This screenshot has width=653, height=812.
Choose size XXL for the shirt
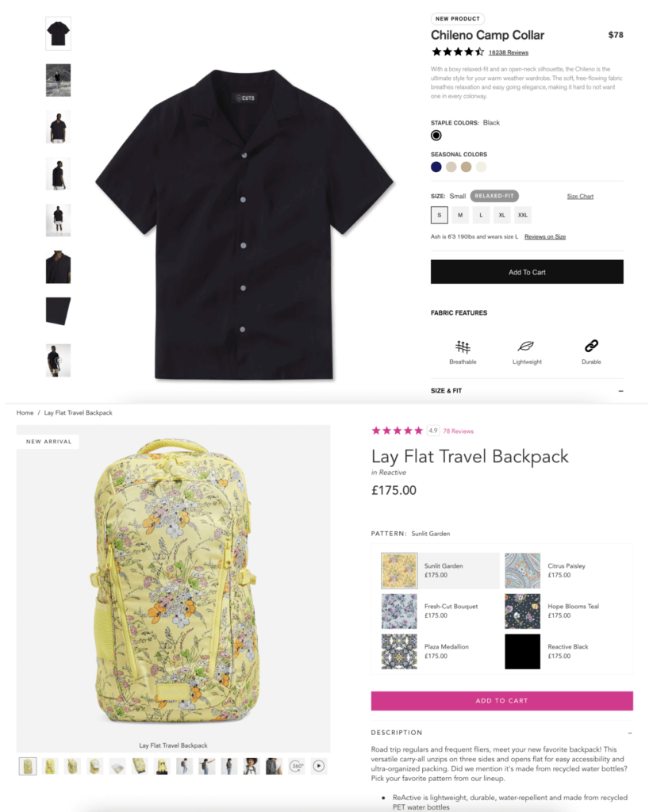pos(523,215)
